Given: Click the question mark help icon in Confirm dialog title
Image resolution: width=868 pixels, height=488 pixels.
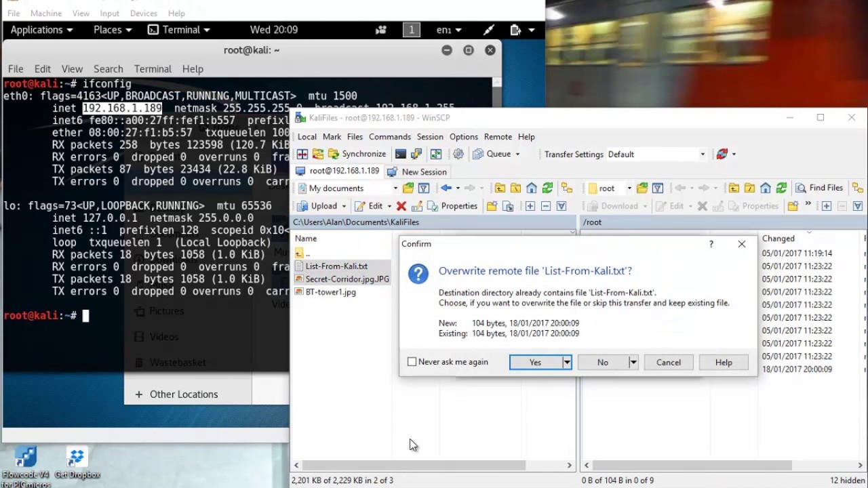Looking at the screenshot, I should pyautogui.click(x=711, y=244).
